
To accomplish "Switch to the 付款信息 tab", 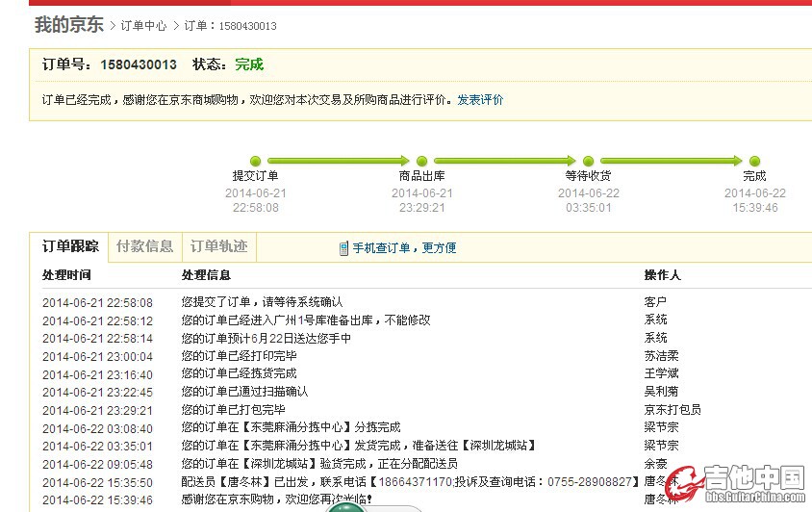I will 145,246.
